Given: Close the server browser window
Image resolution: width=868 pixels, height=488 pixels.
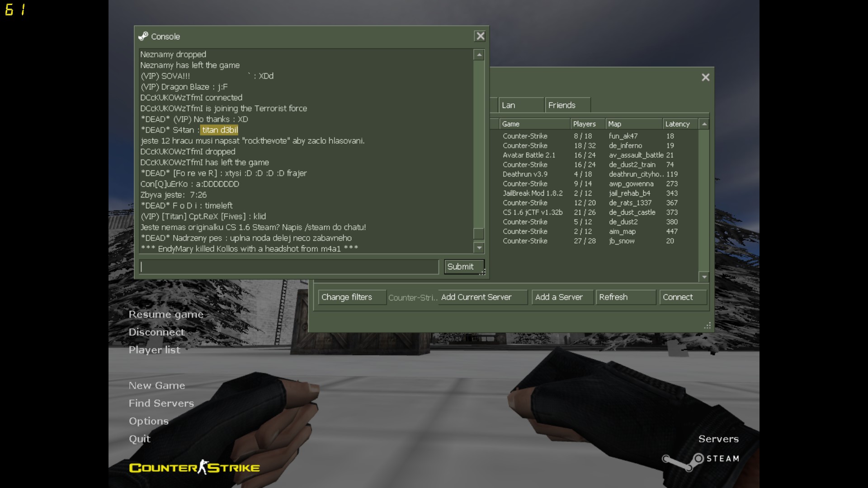Looking at the screenshot, I should click(x=705, y=77).
